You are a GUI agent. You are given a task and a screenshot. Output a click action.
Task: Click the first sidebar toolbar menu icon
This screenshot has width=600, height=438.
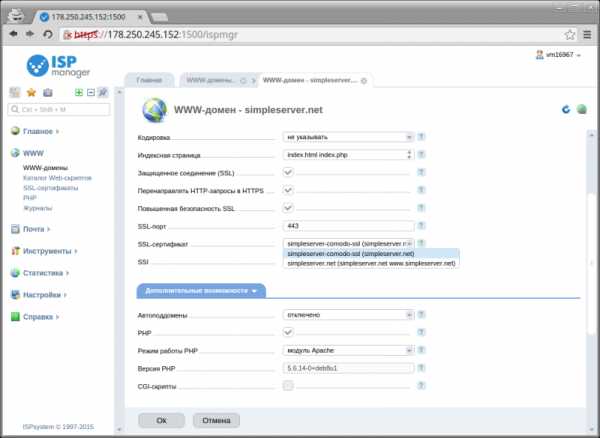15,92
